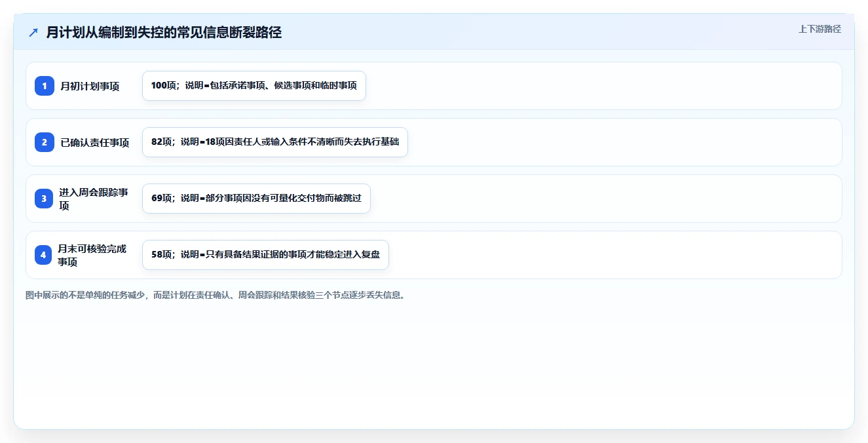Click the step 2 number badge
Screen dimensions: 868x443
point(45,142)
